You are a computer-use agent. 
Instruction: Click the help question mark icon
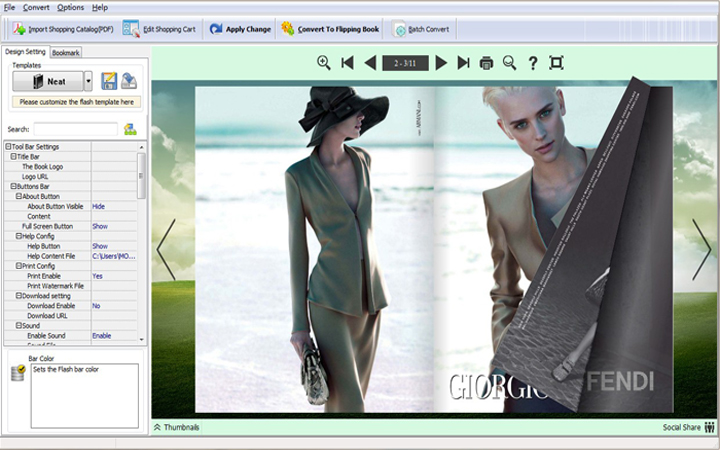533,63
